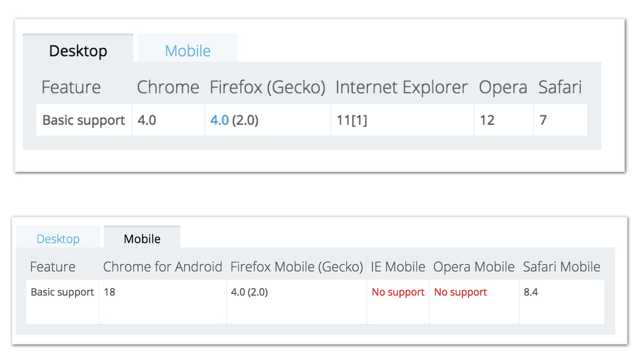Select the Safari Mobile 8.4 cell
This screenshot has width=644, height=359.
(x=531, y=292)
